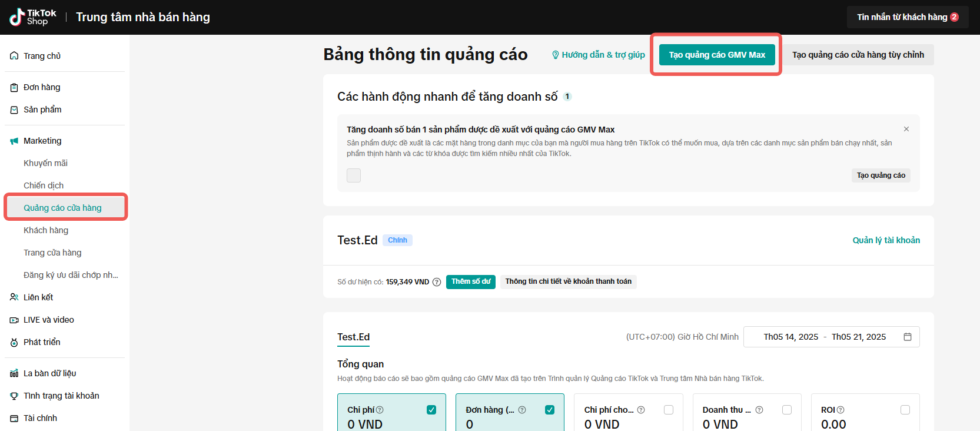Open calendar icon in date range field
Image resolution: width=980 pixels, height=431 pixels.
tap(907, 337)
